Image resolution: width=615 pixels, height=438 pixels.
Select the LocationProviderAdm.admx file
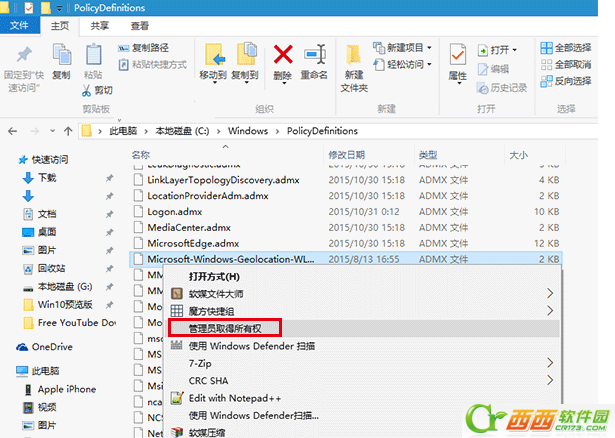click(x=346, y=196)
